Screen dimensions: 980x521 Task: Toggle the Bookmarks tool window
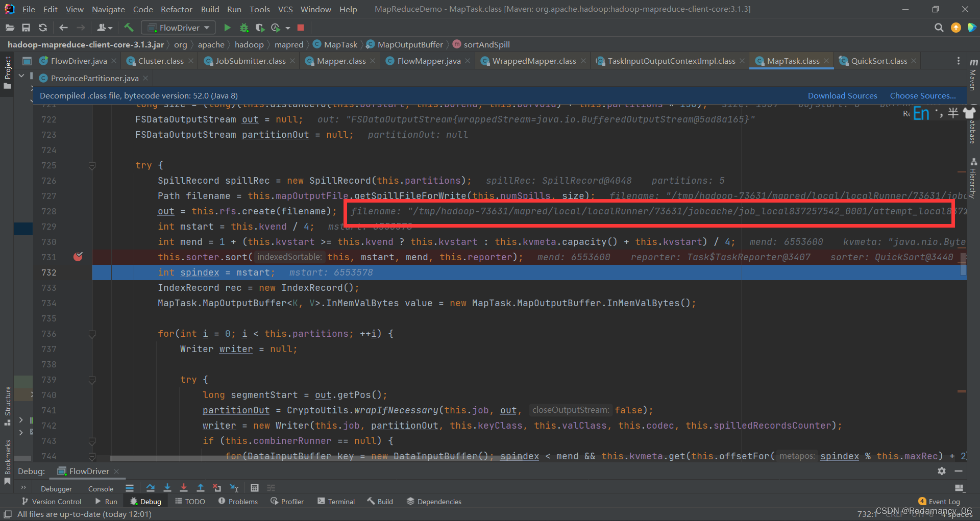coord(7,462)
